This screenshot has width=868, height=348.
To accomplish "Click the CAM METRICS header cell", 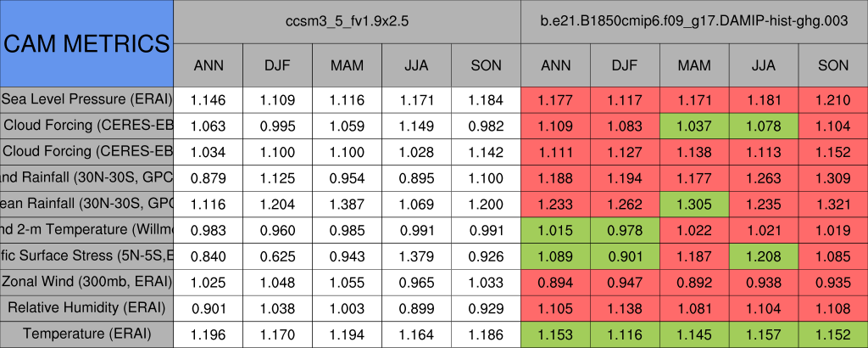I will (86, 43).
